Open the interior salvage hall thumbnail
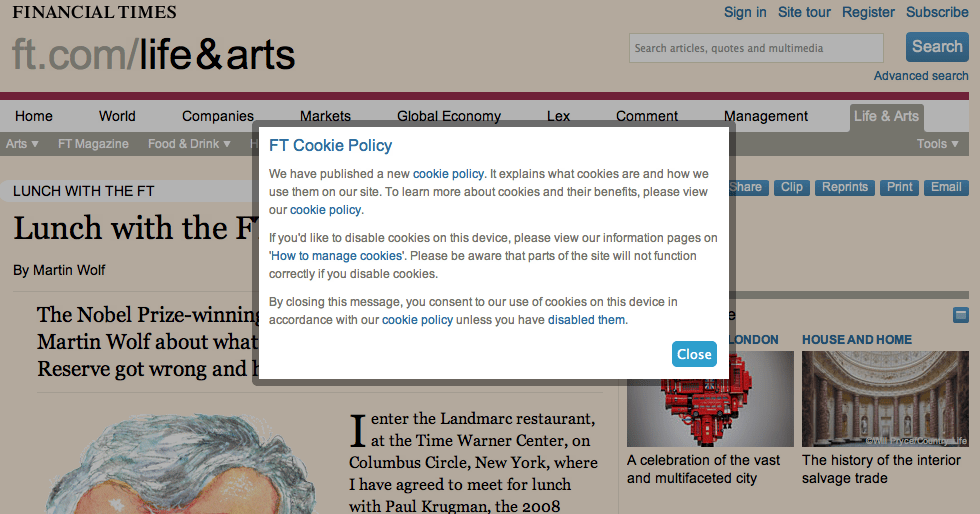 coord(885,399)
